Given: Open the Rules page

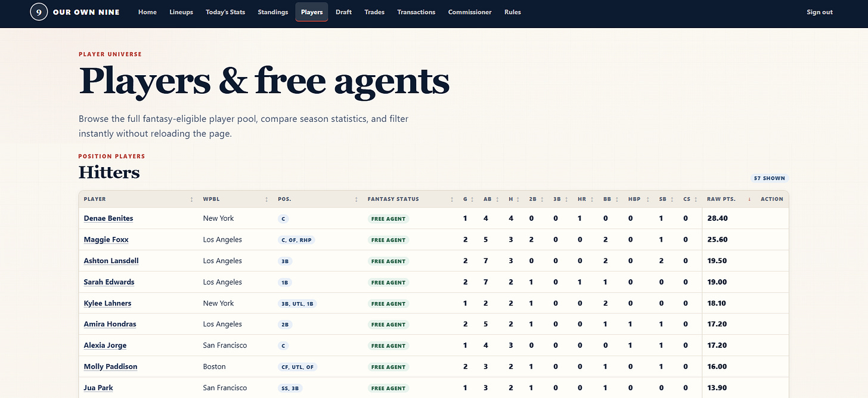Looking at the screenshot, I should [x=513, y=12].
